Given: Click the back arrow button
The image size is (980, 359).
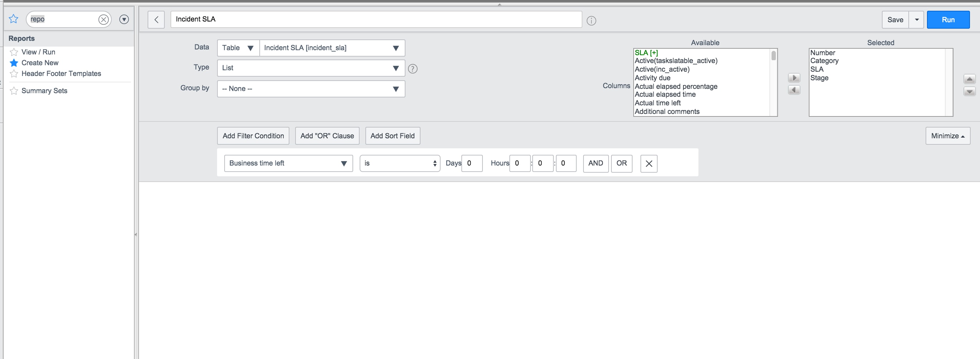Looking at the screenshot, I should click(156, 20).
